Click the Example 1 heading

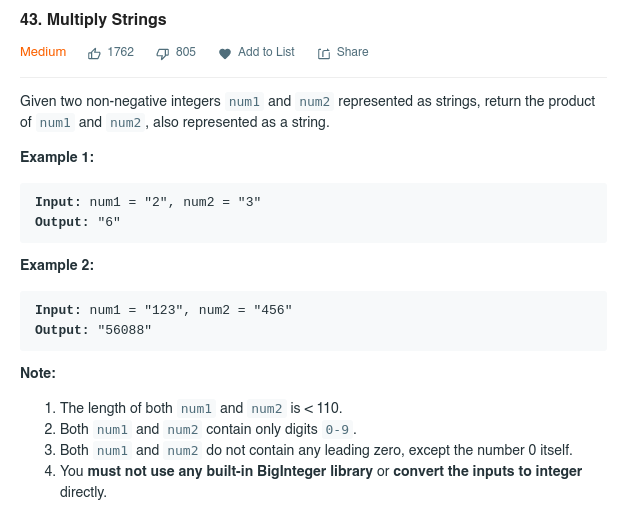(57, 157)
